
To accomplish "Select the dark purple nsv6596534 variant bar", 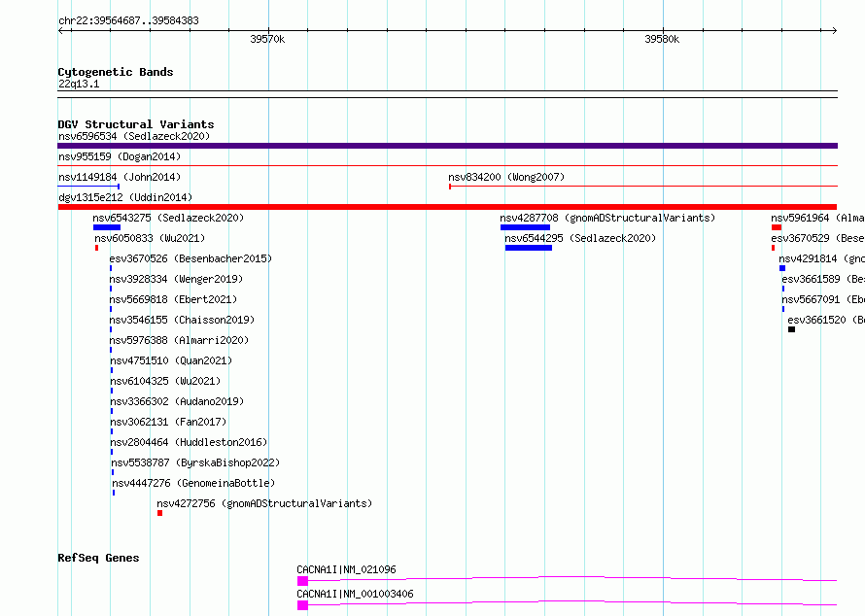I will [x=447, y=146].
